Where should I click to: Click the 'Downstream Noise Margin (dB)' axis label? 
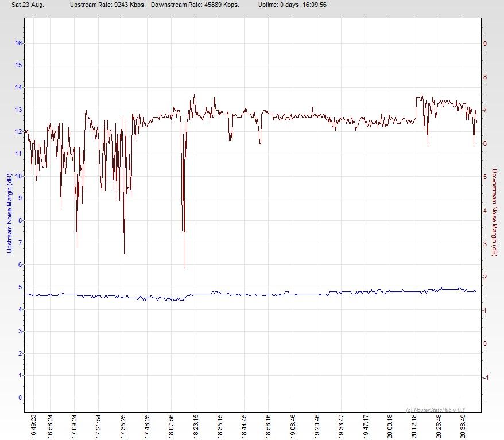(495, 213)
